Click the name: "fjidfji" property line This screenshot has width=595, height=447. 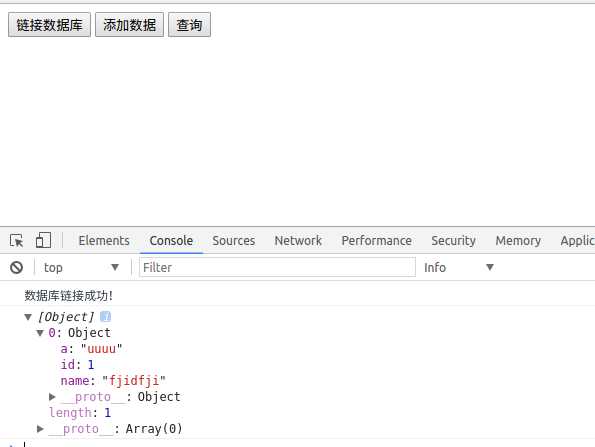[x=113, y=381]
